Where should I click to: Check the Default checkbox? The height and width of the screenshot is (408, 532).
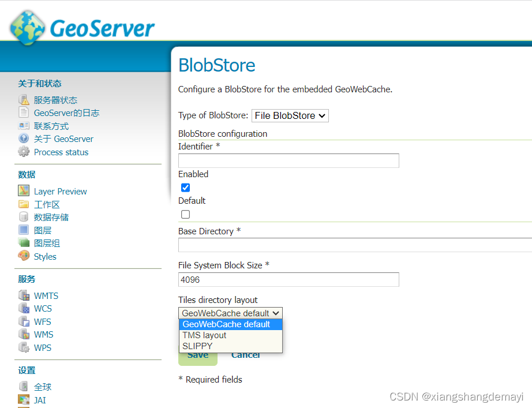point(186,214)
